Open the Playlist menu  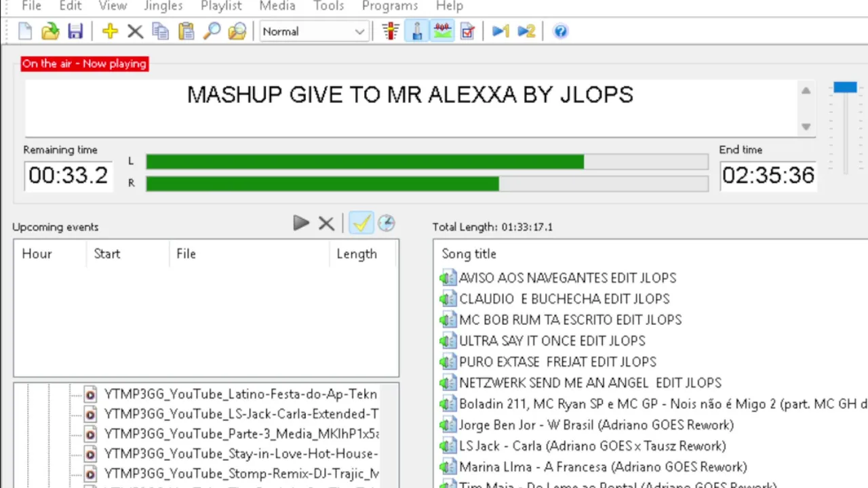tap(221, 6)
